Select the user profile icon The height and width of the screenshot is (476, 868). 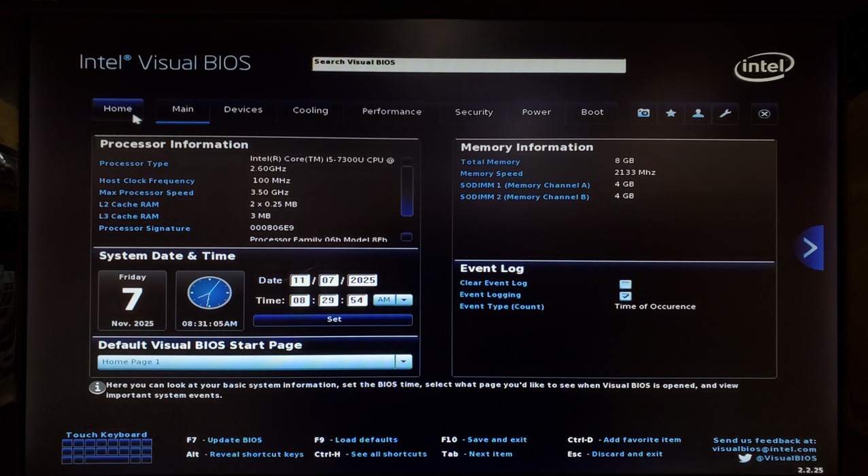[x=698, y=113]
